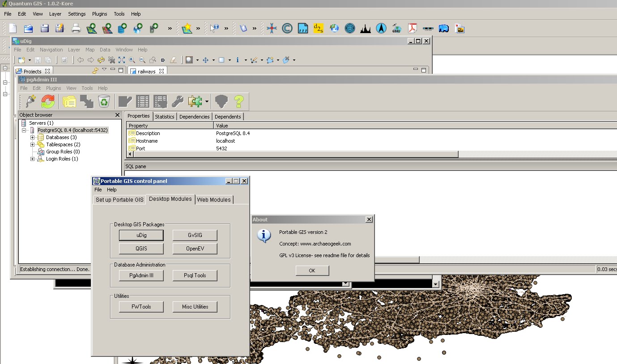Open dropdown arrow beside uDig New icon
Screen dimensions: 617x364
coord(30,60)
